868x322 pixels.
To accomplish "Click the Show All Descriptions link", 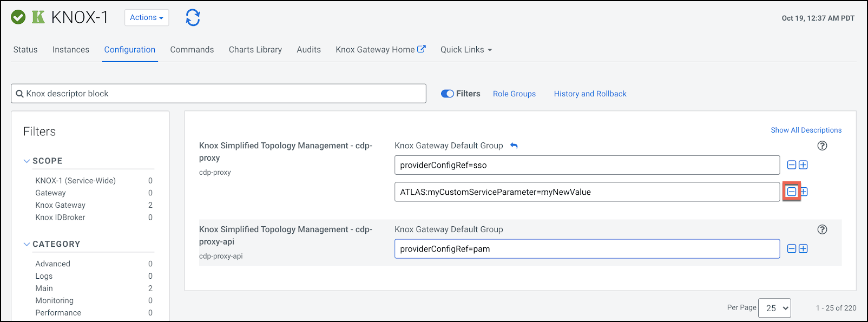I will 806,130.
